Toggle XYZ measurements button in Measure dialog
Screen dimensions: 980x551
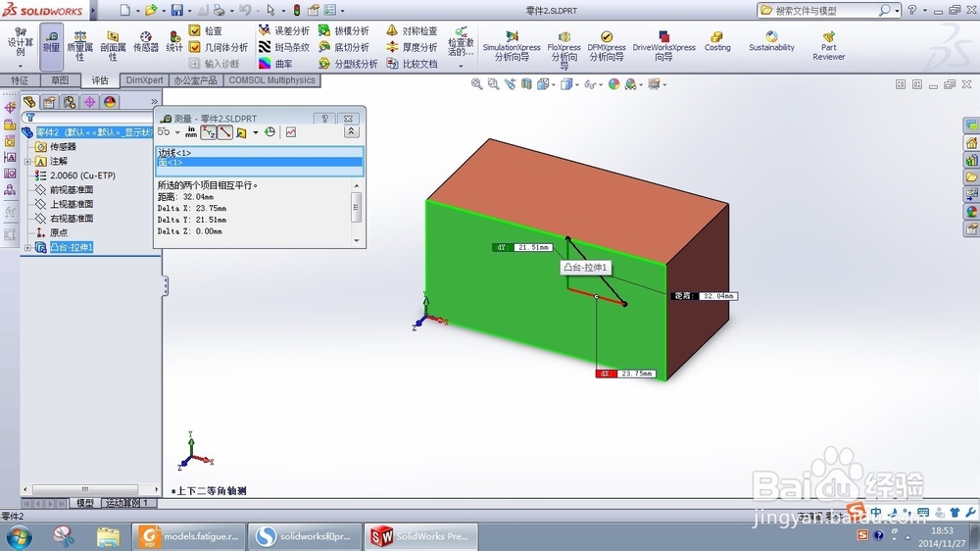208,132
